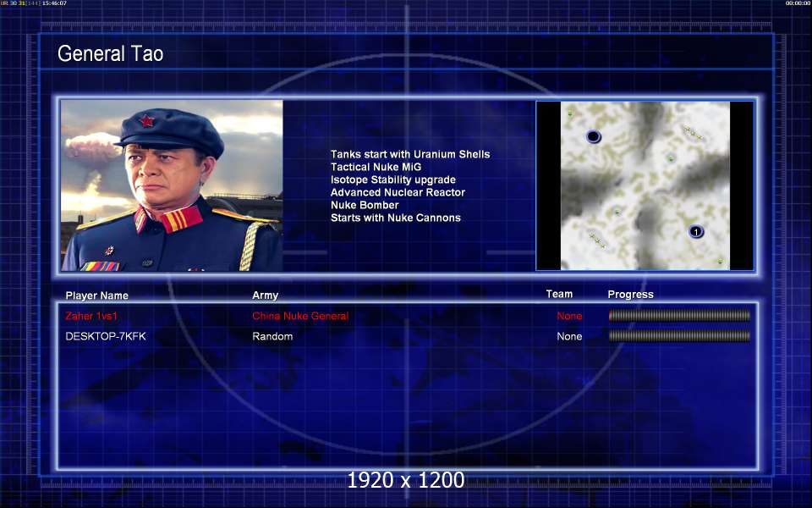Click the Player Name column header
The image size is (812, 508).
point(96,295)
